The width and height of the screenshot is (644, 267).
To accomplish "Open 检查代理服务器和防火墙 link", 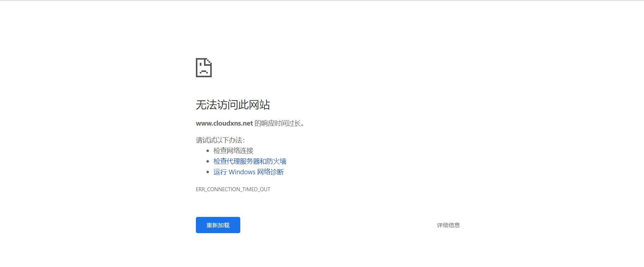I will 250,161.
